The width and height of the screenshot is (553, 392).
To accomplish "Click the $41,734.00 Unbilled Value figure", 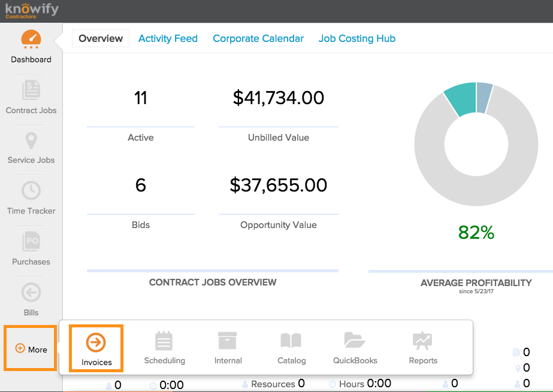I will point(278,98).
